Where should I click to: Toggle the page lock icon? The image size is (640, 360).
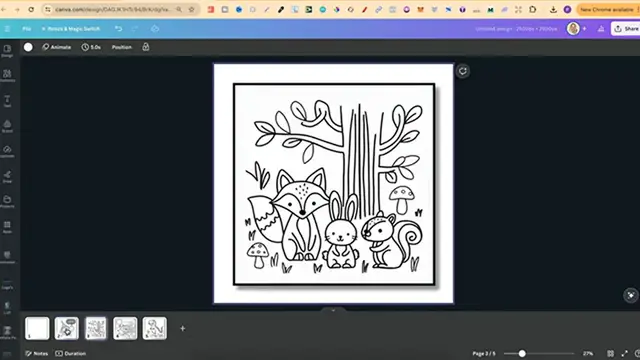pos(146,47)
